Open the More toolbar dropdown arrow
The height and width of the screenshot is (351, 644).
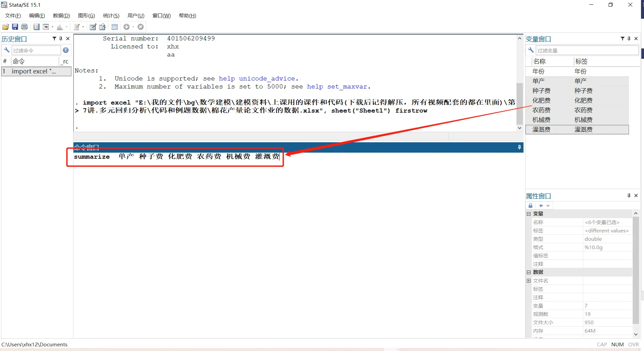tap(133, 27)
